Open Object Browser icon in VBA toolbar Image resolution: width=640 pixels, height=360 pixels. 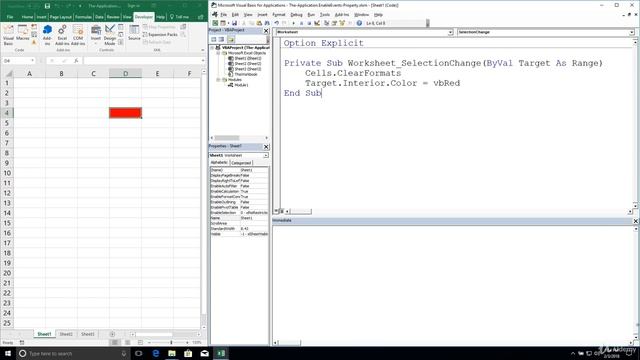342,23
